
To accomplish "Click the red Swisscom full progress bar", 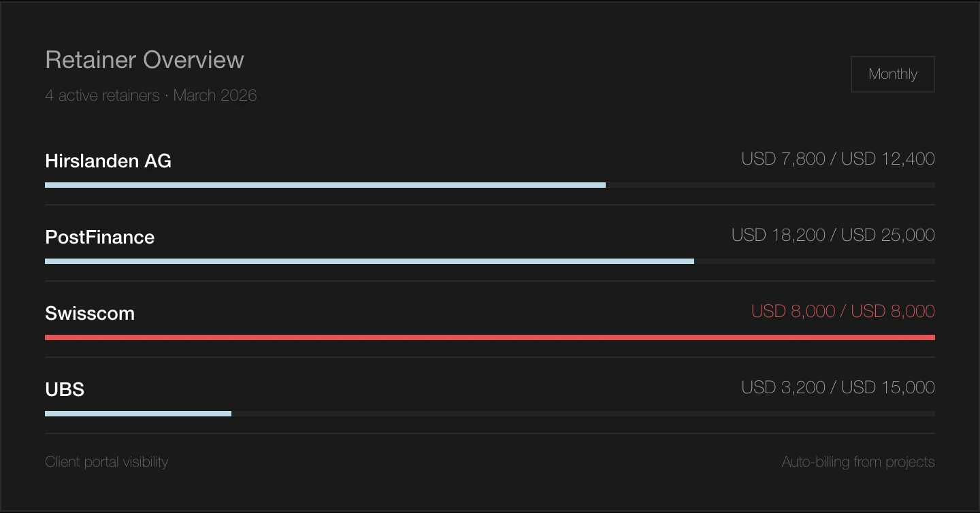I will tap(490, 337).
